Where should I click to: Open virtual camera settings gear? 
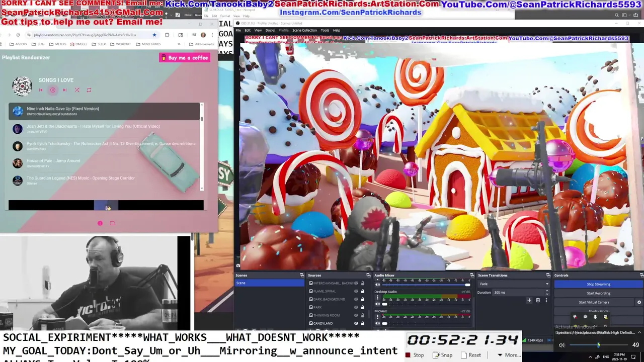pyautogui.click(x=639, y=302)
